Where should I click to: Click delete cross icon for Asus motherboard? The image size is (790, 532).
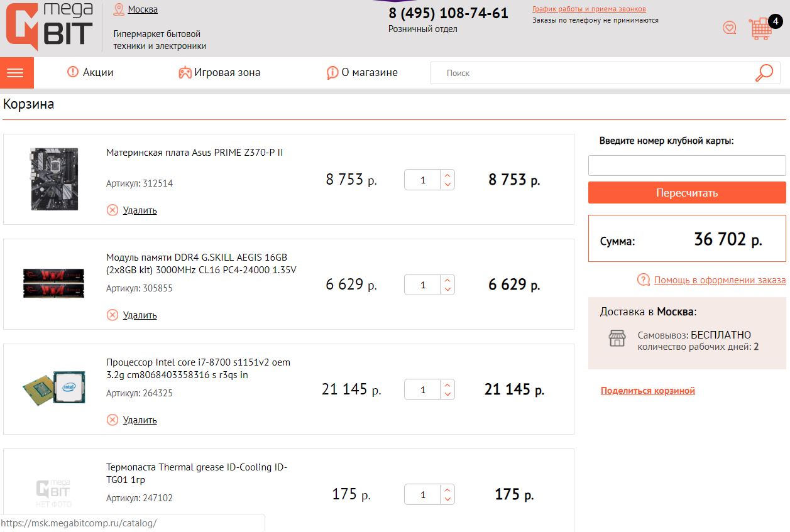112,210
